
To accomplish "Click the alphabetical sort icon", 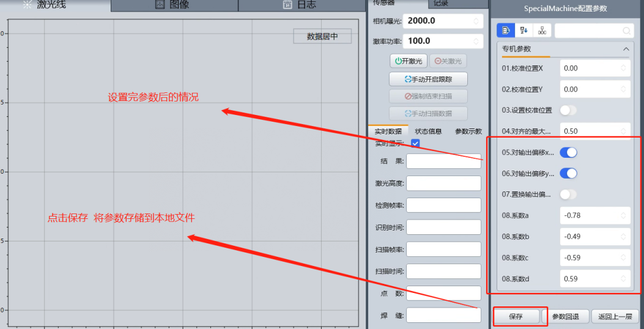I will tap(524, 30).
